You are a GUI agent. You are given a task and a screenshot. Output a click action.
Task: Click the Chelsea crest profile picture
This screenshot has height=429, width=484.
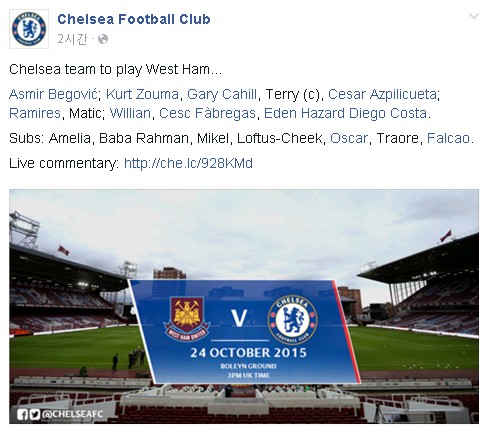[29, 29]
